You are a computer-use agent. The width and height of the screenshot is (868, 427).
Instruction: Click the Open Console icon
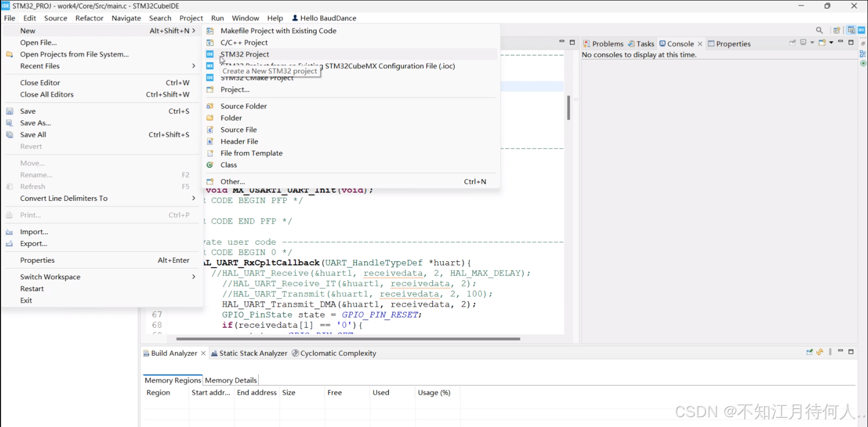coord(822,42)
